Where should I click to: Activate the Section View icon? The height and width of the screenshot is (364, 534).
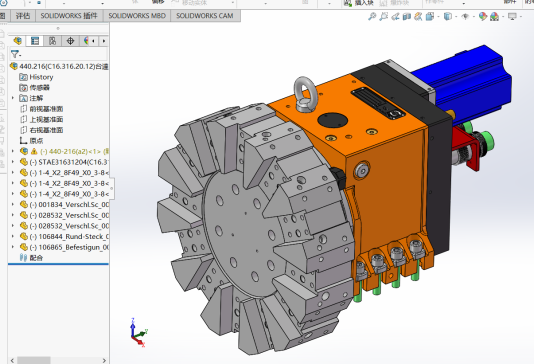click(407, 16)
